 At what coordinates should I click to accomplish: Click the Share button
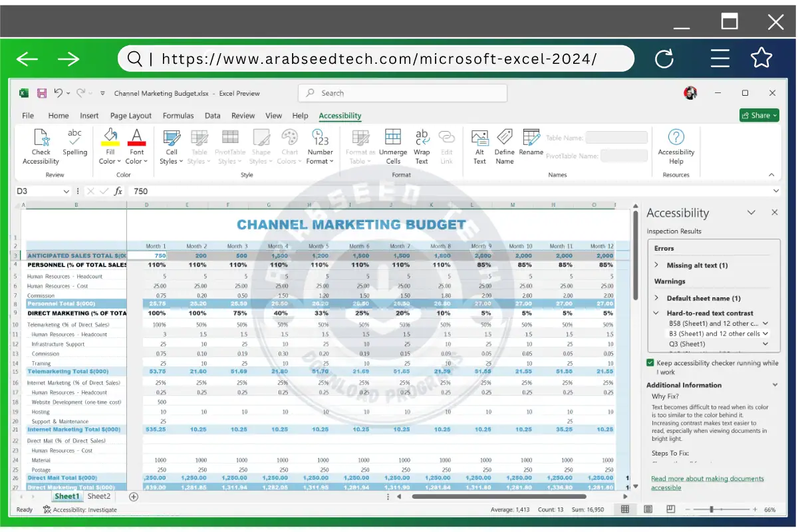click(759, 115)
